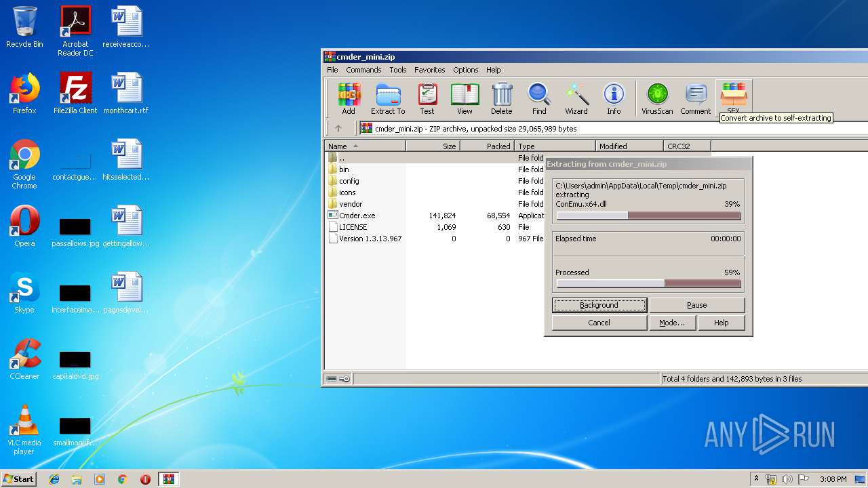Sort by the Name column header
This screenshot has width=868, height=488.
(365, 146)
